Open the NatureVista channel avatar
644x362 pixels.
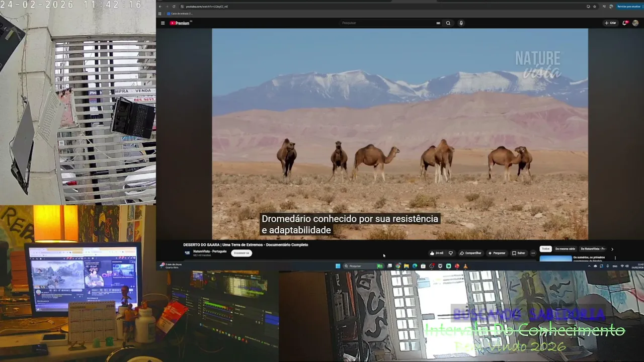187,253
